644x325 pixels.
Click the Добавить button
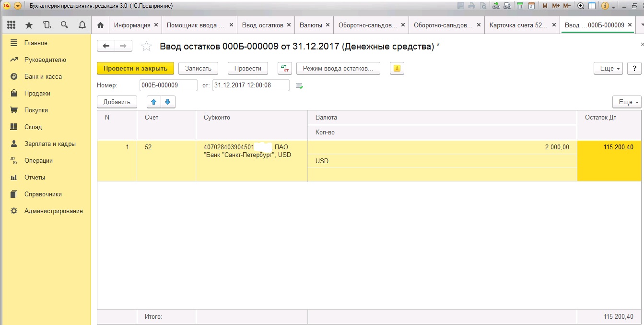point(117,102)
